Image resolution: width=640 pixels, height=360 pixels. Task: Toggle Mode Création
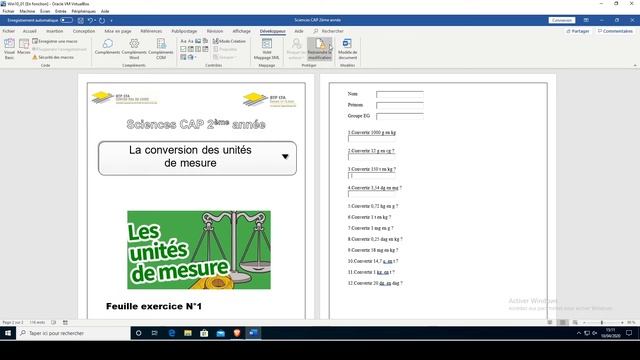coord(229,41)
